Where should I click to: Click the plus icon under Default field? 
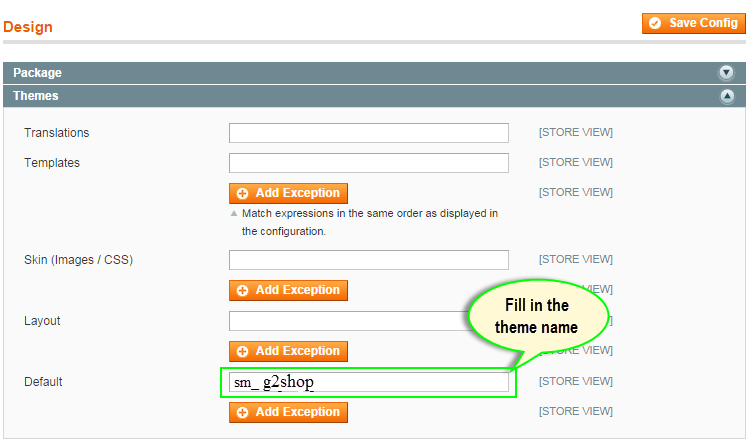243,412
